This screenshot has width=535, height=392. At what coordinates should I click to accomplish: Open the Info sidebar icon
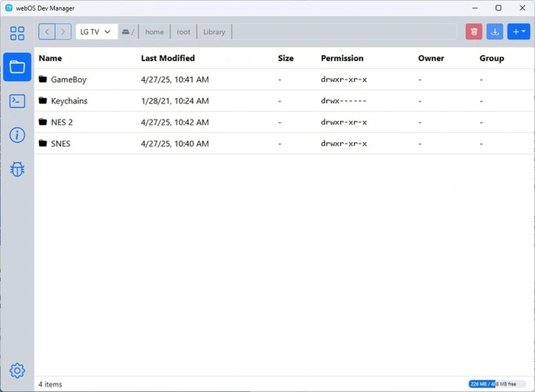pyautogui.click(x=17, y=135)
